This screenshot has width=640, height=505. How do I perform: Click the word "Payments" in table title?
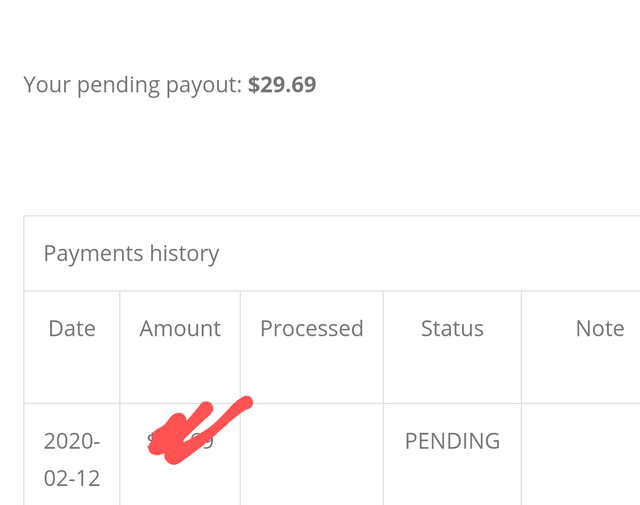[93, 254]
